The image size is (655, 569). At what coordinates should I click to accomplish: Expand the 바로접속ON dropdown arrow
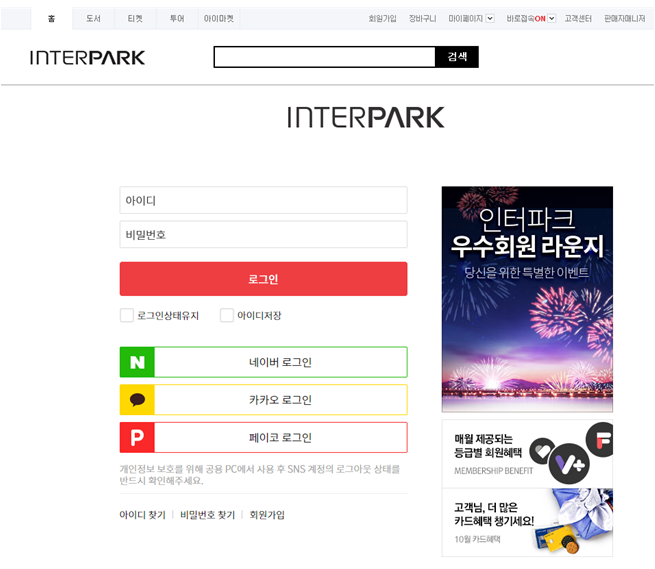click(x=551, y=18)
